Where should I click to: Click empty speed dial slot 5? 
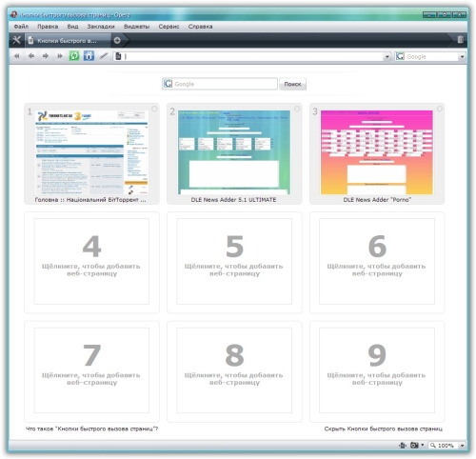tap(234, 262)
